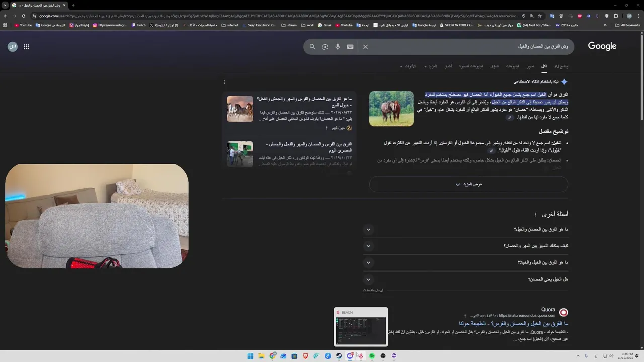This screenshot has width=644, height=362.
Task: Open Spotify from the taskbar
Action: click(x=372, y=356)
